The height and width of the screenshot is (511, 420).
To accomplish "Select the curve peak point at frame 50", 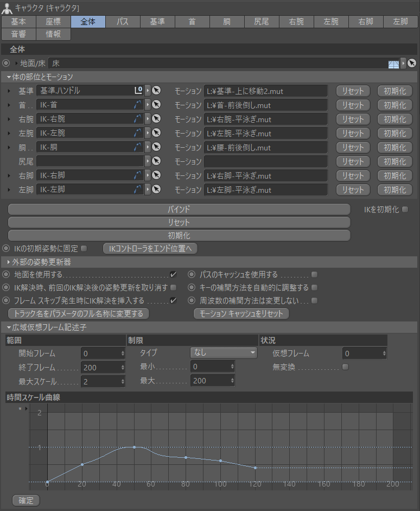I will point(134,447).
